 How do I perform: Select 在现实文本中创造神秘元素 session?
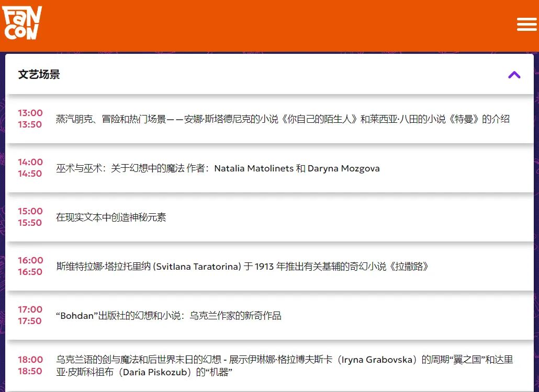[111, 217]
